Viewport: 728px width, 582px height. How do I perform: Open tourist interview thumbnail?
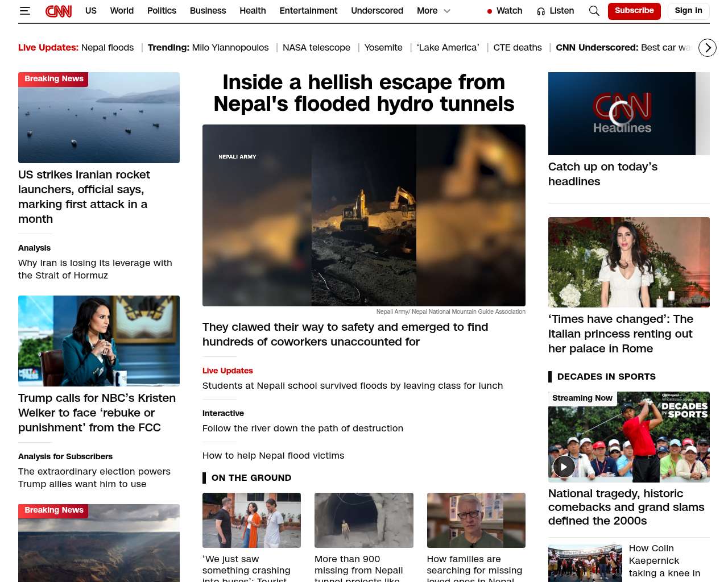251,520
